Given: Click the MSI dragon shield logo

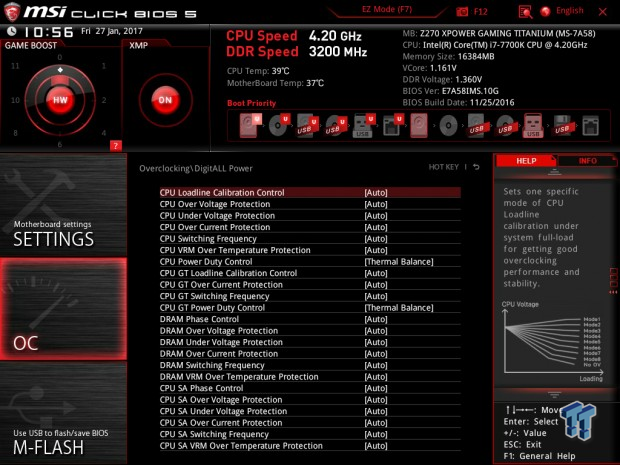Looking at the screenshot, I should tap(11, 12).
